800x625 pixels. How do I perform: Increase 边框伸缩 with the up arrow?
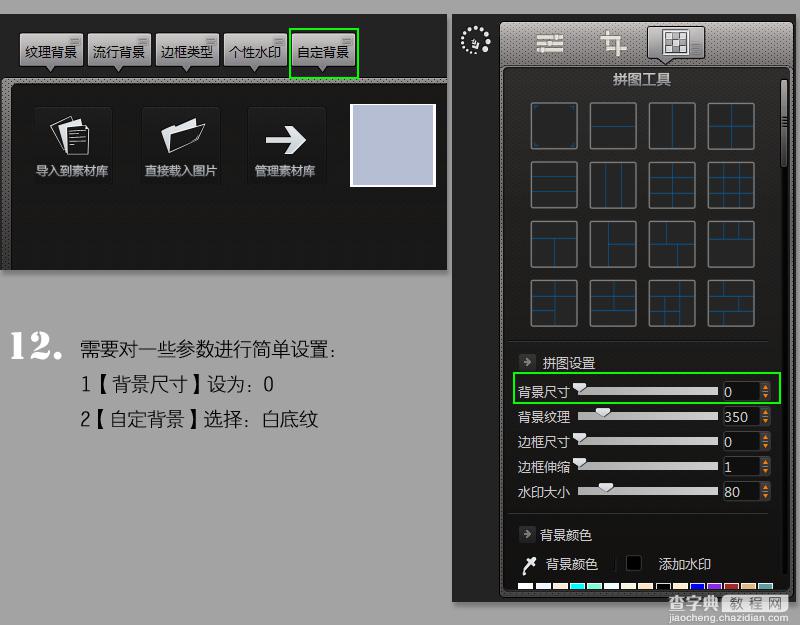pyautogui.click(x=765, y=462)
